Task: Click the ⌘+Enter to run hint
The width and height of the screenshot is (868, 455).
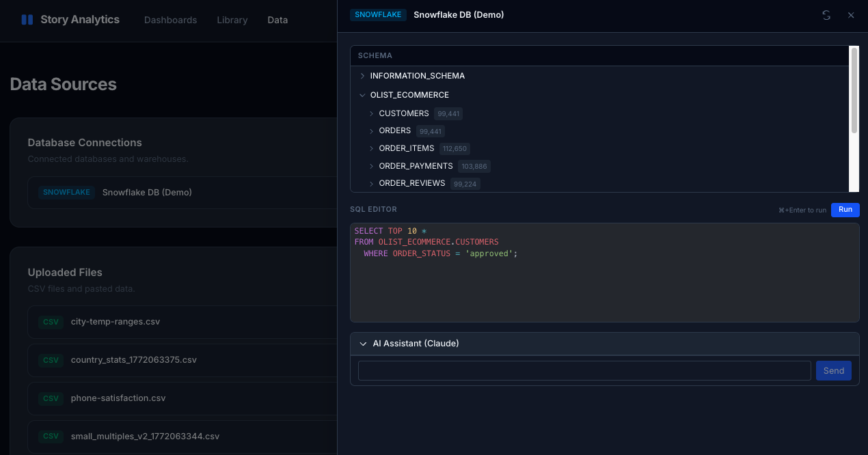Action: (x=802, y=210)
